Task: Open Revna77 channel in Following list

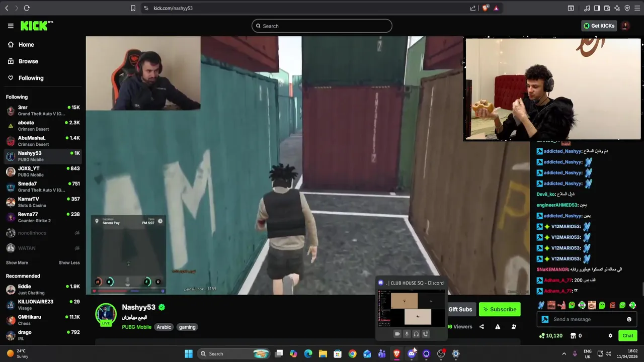Action: pyautogui.click(x=43, y=217)
